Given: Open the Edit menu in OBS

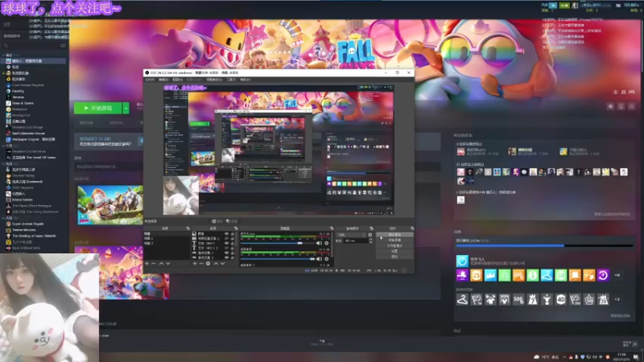Looking at the screenshot, I should [163, 80].
